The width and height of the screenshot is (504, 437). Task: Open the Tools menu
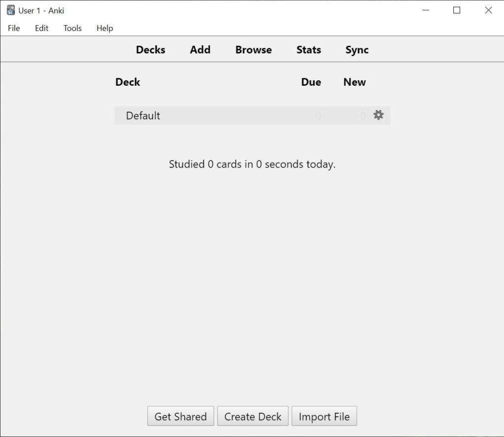pos(72,28)
